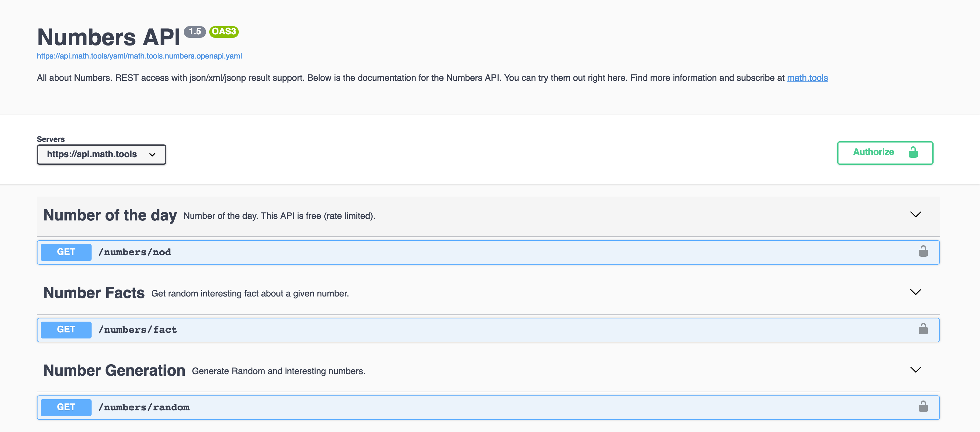980x432 pixels.
Task: Expand the GET /numbers/random operation
Action: click(x=144, y=408)
